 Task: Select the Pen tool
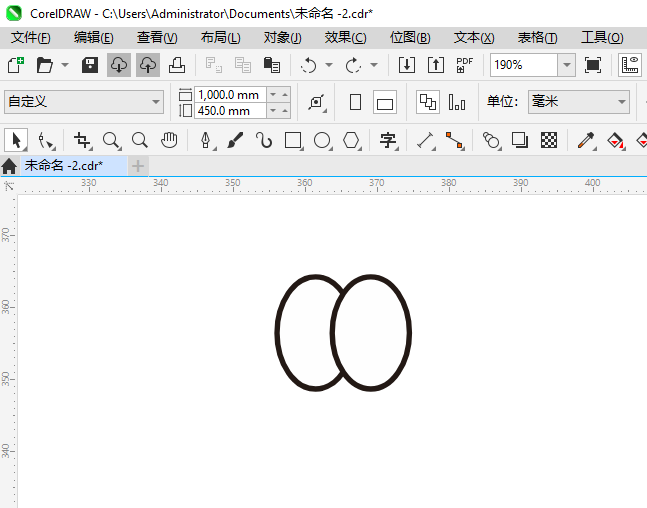[206, 140]
